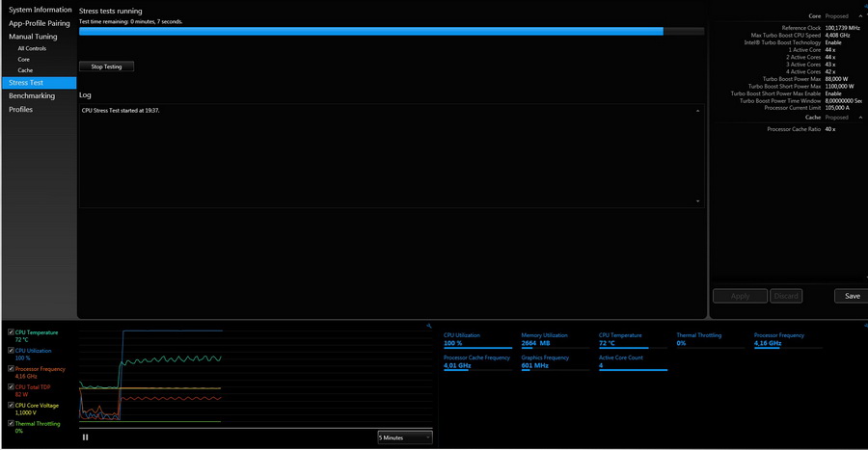Open Core tuning sub-item
868x450 pixels.
[x=23, y=60]
